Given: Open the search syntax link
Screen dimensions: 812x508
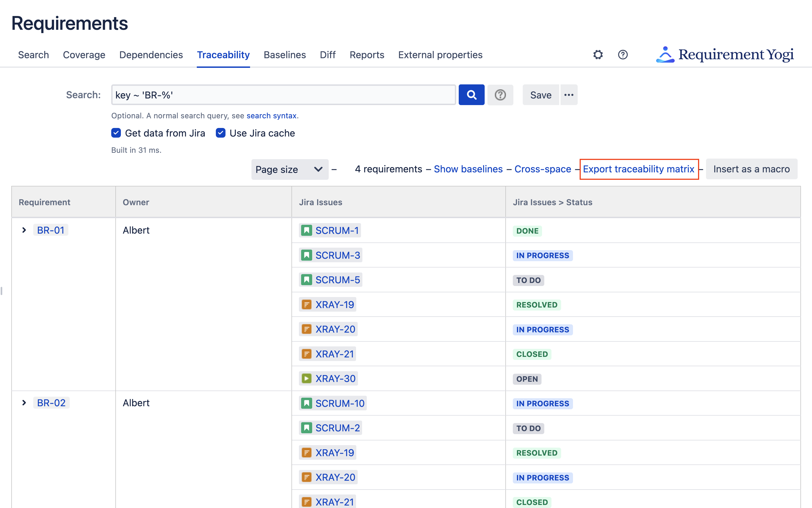Looking at the screenshot, I should (x=271, y=116).
